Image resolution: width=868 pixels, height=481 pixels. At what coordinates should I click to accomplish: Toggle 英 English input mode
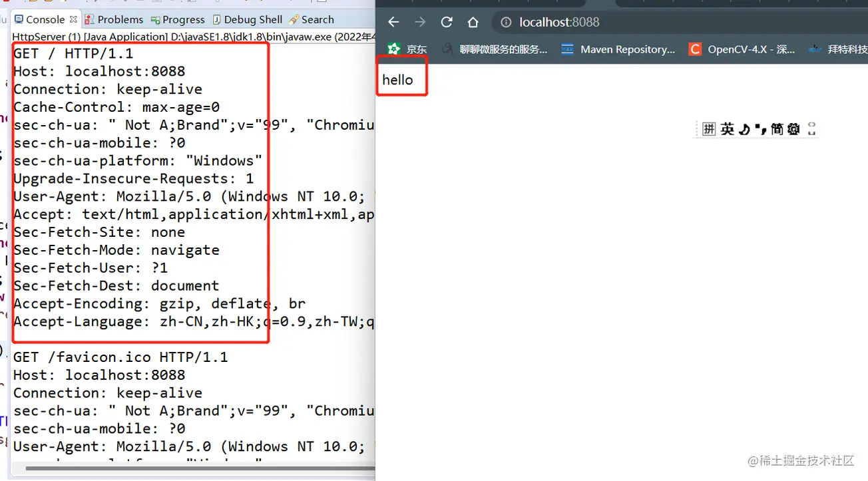[x=727, y=129]
